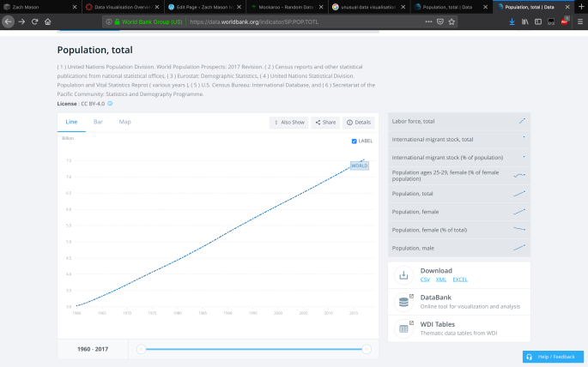Open Population, female indicator
Image resolution: width=588 pixels, height=367 pixels.
pyautogui.click(x=459, y=212)
